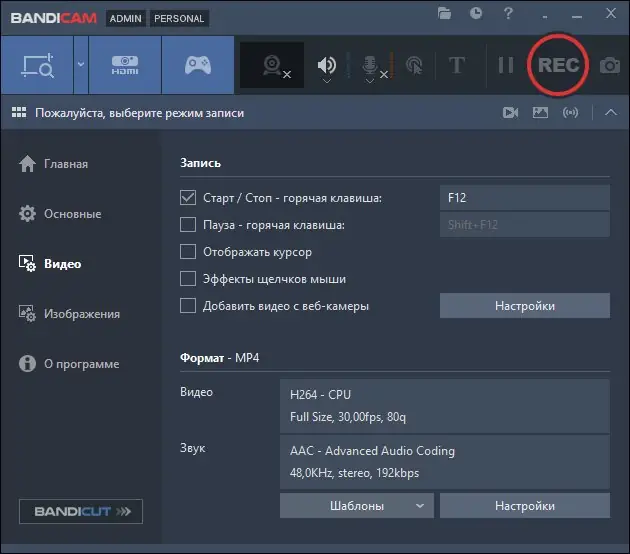
Task: Click the Full Size, 30,00fps, 80q text
Action: click(348, 417)
